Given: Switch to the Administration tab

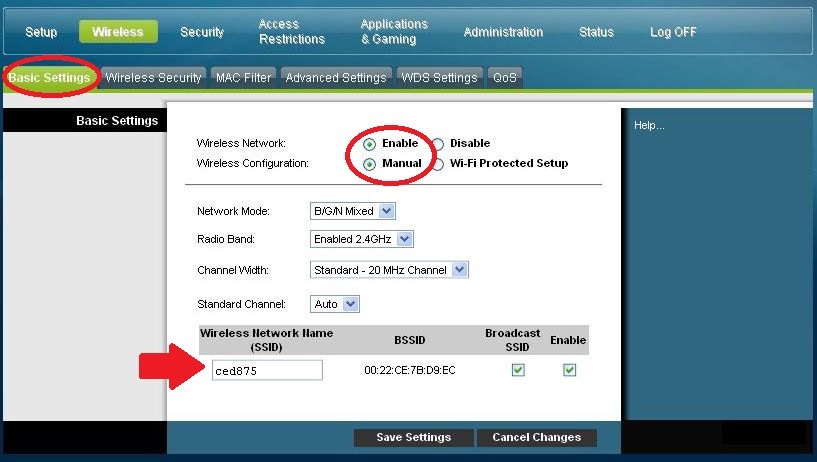Looking at the screenshot, I should click(x=503, y=32).
